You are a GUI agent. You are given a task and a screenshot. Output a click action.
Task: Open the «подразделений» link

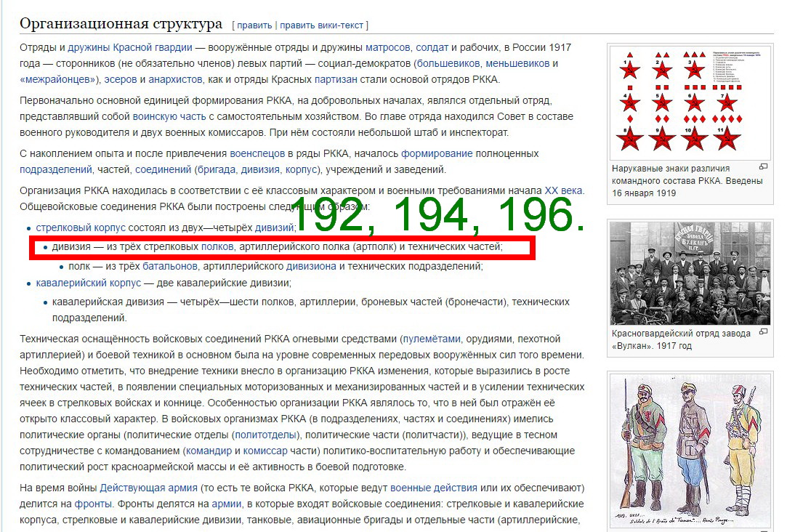[56, 169]
